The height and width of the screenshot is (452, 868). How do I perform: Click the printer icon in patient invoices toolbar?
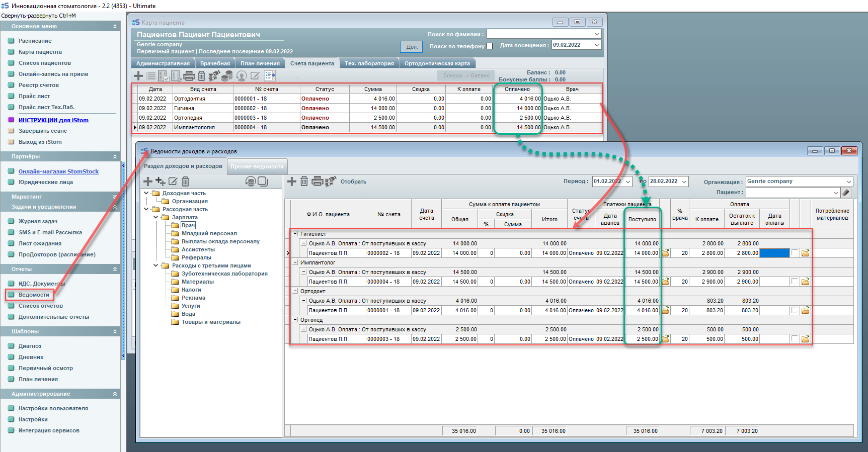(189, 76)
